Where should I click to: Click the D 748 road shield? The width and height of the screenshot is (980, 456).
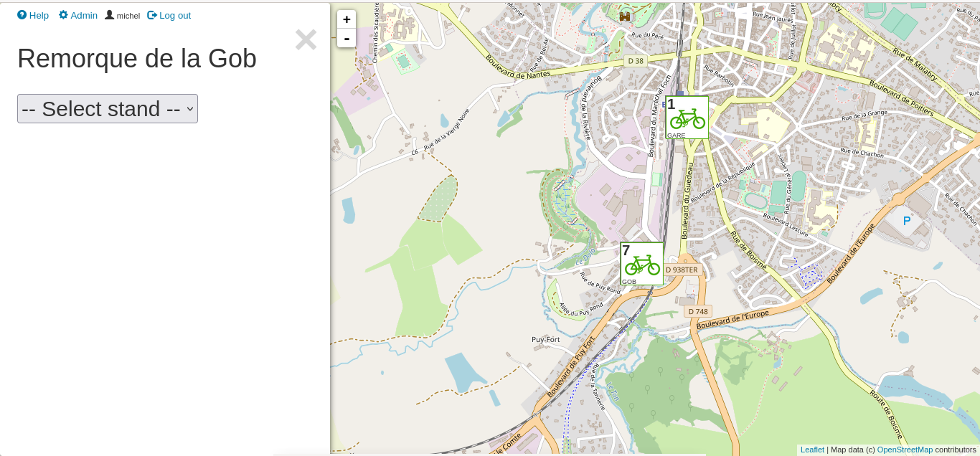[697, 311]
